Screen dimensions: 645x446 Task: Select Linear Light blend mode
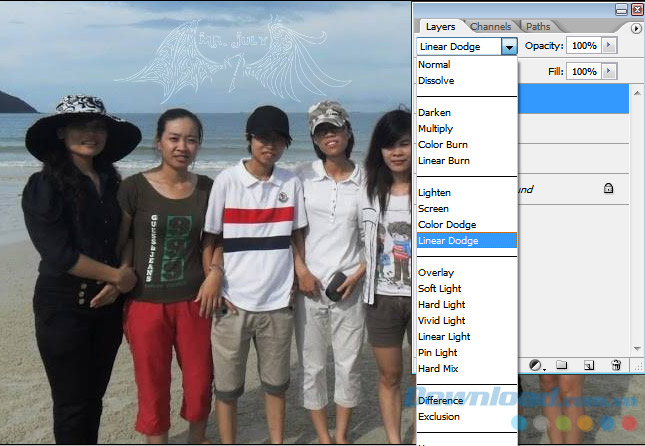tap(444, 337)
